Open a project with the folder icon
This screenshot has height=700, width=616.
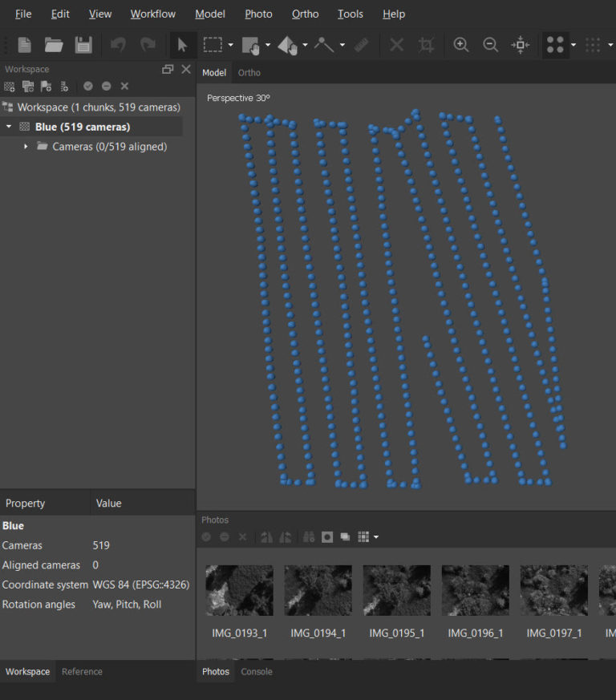tap(54, 45)
